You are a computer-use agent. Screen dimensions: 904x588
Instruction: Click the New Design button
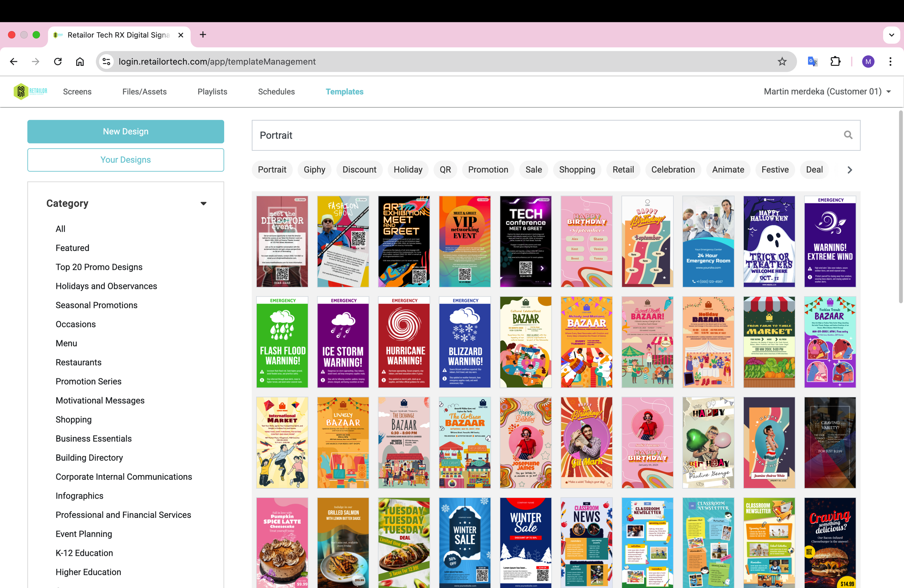click(x=125, y=131)
